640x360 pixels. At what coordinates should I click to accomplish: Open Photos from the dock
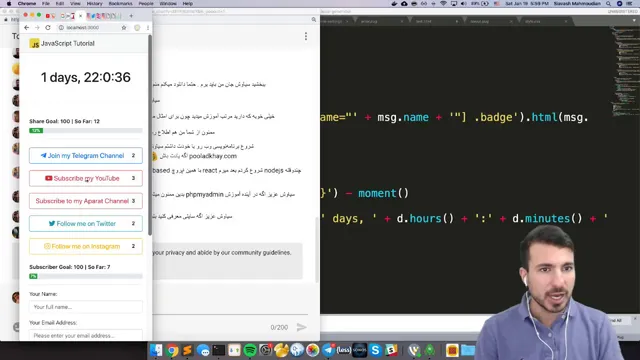coord(313,350)
